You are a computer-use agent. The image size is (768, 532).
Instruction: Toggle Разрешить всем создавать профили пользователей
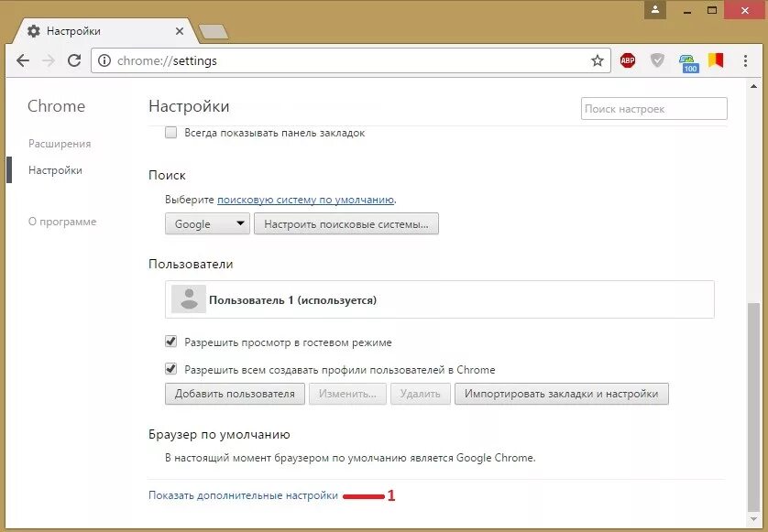click(x=171, y=369)
